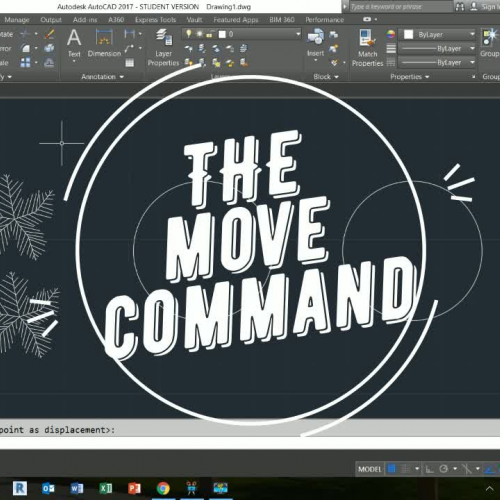The width and height of the screenshot is (500, 500).
Task: Open the Express Tools tab
Action: point(155,20)
